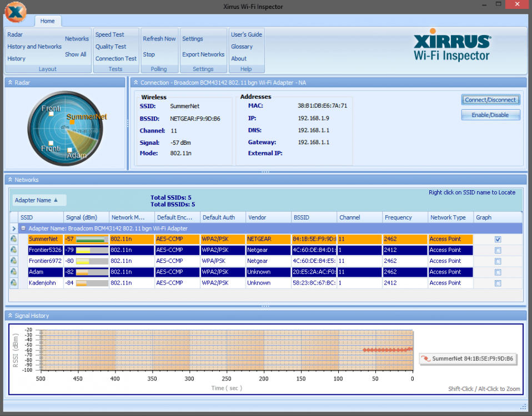Select the Adam marker on the radar
This screenshot has height=416, width=532.
coord(69,150)
